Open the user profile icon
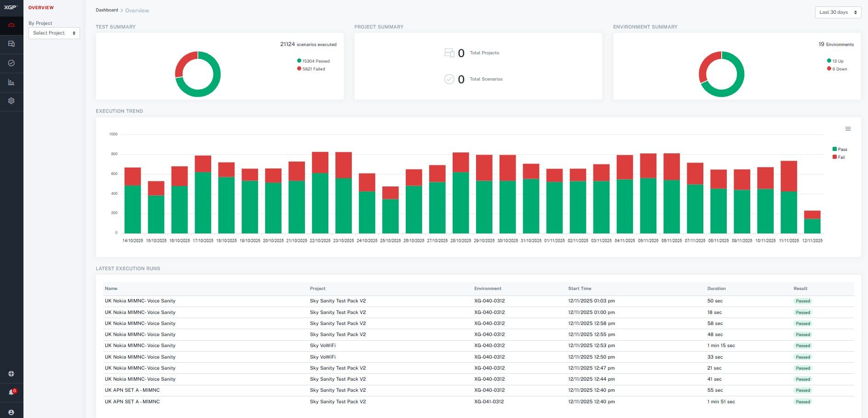The image size is (868, 418). [x=11, y=412]
